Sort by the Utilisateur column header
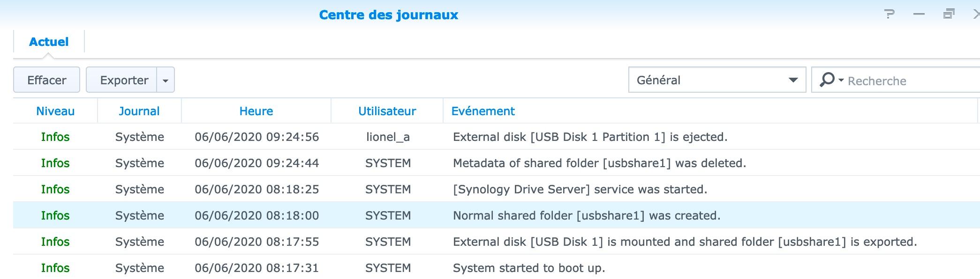This screenshot has height=279, width=980. tap(387, 111)
